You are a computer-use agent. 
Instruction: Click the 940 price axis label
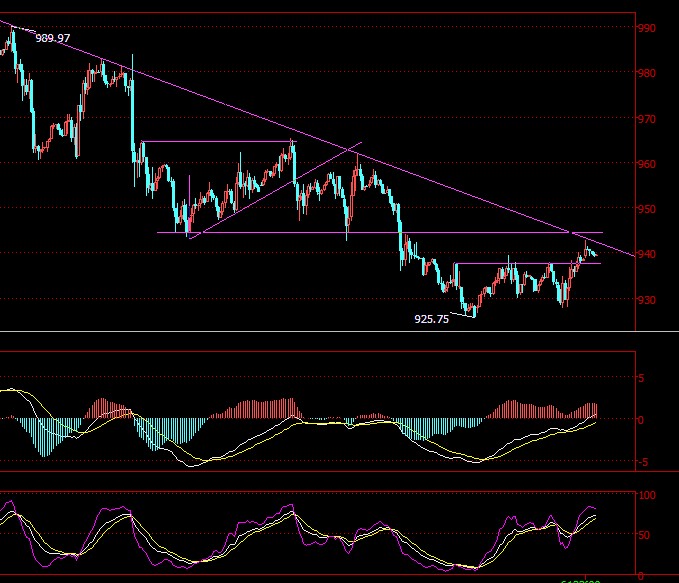click(649, 254)
